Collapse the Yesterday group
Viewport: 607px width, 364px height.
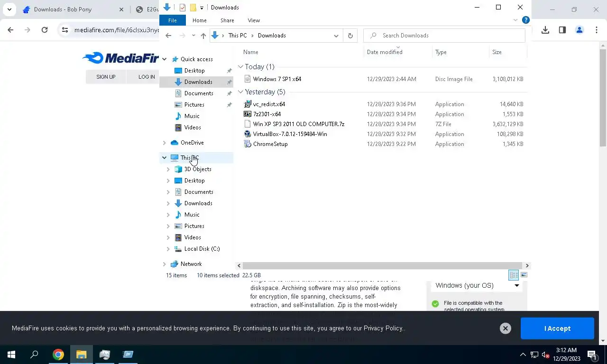[x=240, y=92]
